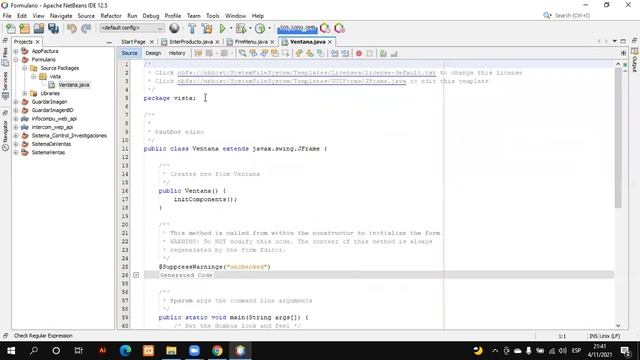Switch to the Start Page tab
This screenshot has height=360, width=640.
133,42
